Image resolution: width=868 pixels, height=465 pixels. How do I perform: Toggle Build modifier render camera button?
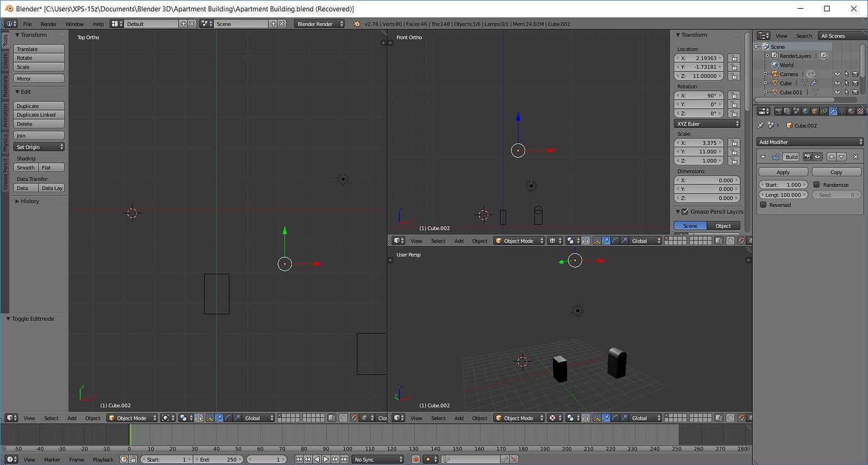coord(808,157)
